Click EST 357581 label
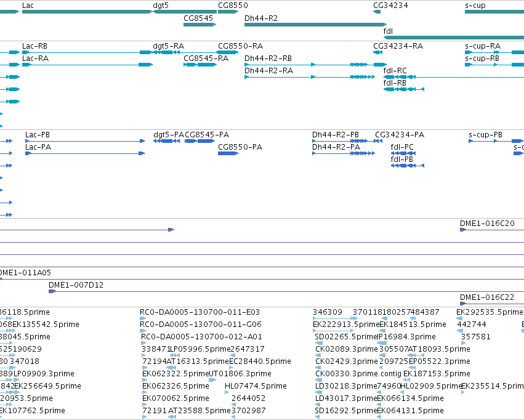This screenshot has height=420, width=524. click(475, 337)
